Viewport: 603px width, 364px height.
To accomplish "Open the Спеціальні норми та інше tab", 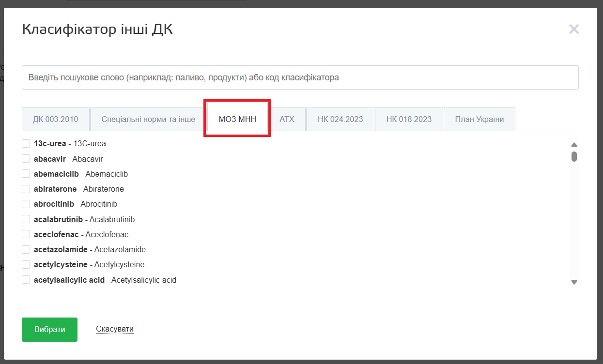I will click(x=148, y=119).
